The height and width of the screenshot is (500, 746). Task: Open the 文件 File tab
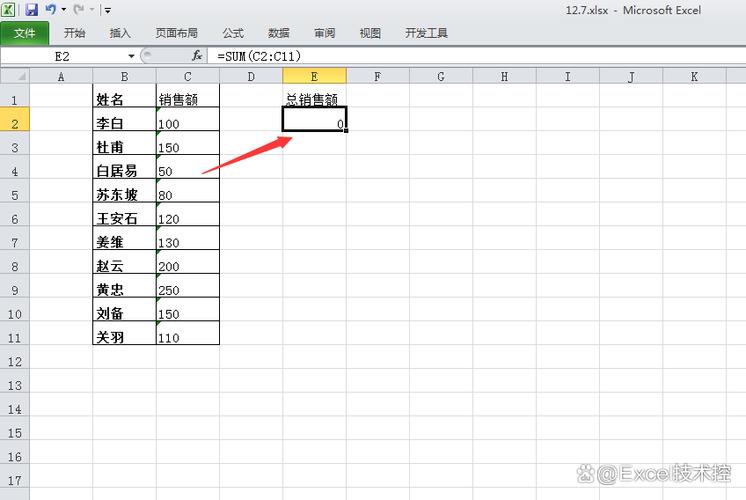coord(24,33)
